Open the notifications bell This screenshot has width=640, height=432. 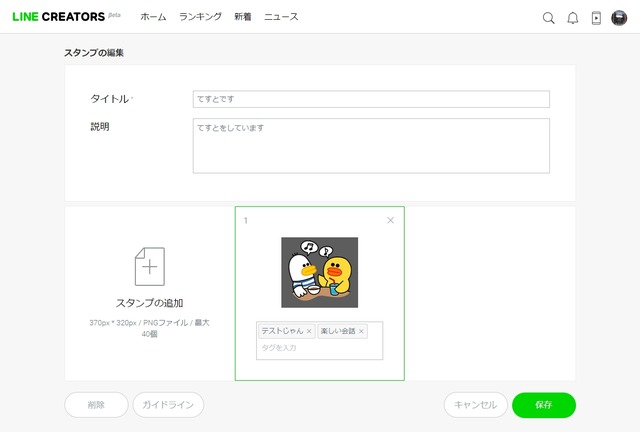click(x=573, y=18)
